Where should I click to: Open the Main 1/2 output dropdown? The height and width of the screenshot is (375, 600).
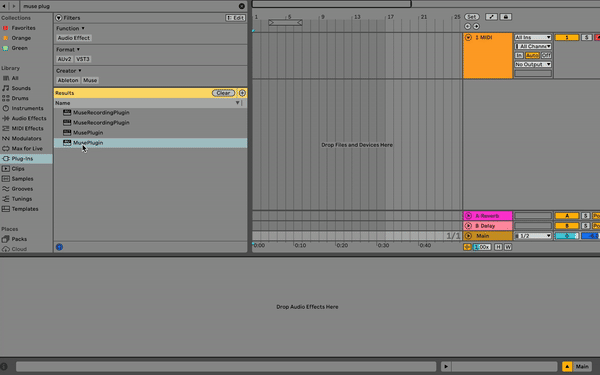click(x=533, y=236)
